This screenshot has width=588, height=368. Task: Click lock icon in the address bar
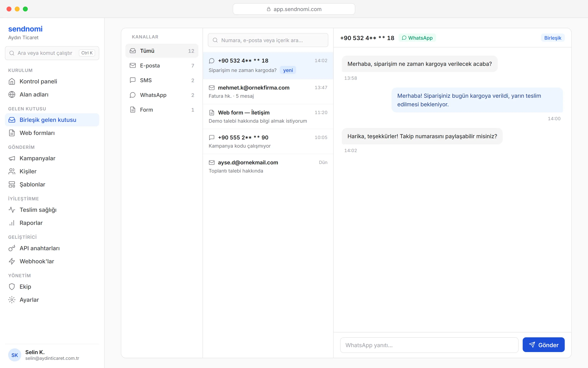click(x=268, y=9)
